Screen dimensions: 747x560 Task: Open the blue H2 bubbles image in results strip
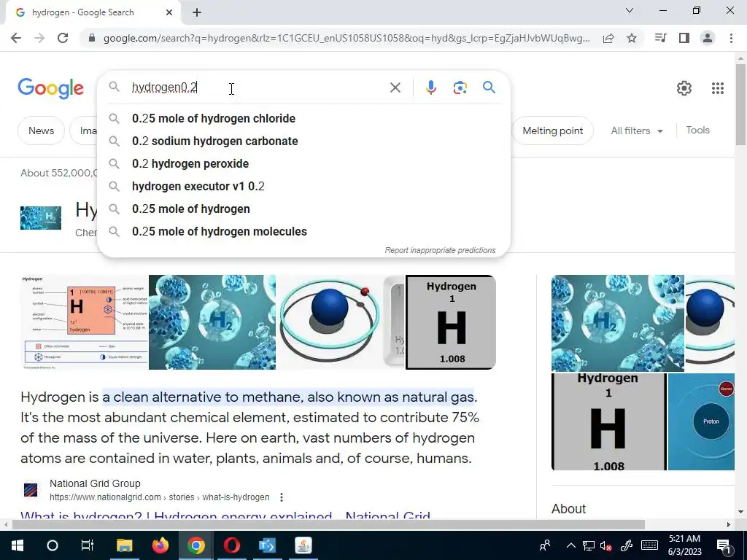pos(212,322)
